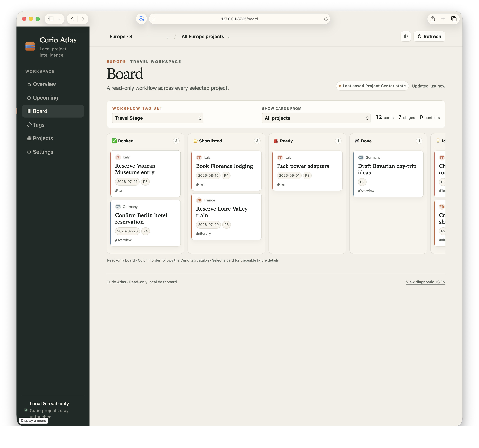Select Board in the sidebar
The image size is (479, 448).
(53, 111)
